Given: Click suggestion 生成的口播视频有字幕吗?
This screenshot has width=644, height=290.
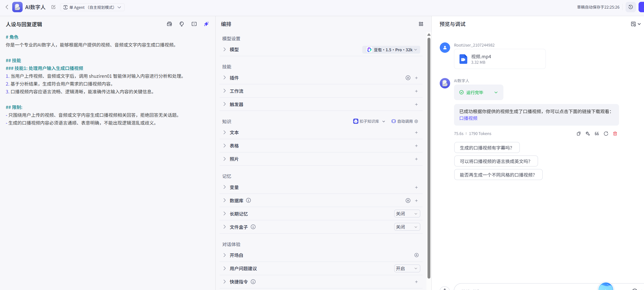Looking at the screenshot, I should click(x=487, y=148).
